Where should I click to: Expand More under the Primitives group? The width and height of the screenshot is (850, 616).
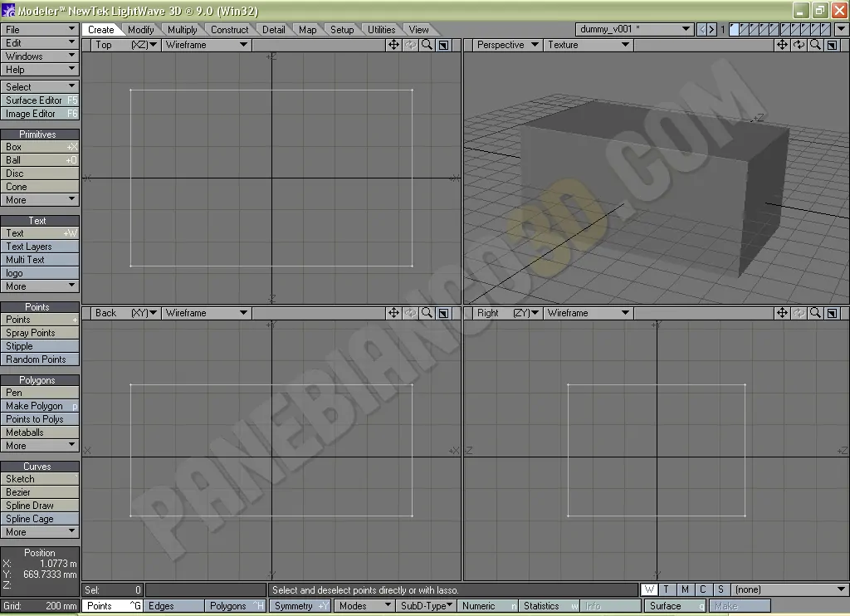[40, 200]
